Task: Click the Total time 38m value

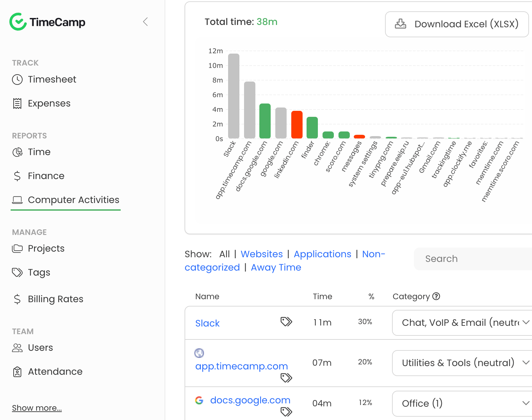Action: coord(267,22)
